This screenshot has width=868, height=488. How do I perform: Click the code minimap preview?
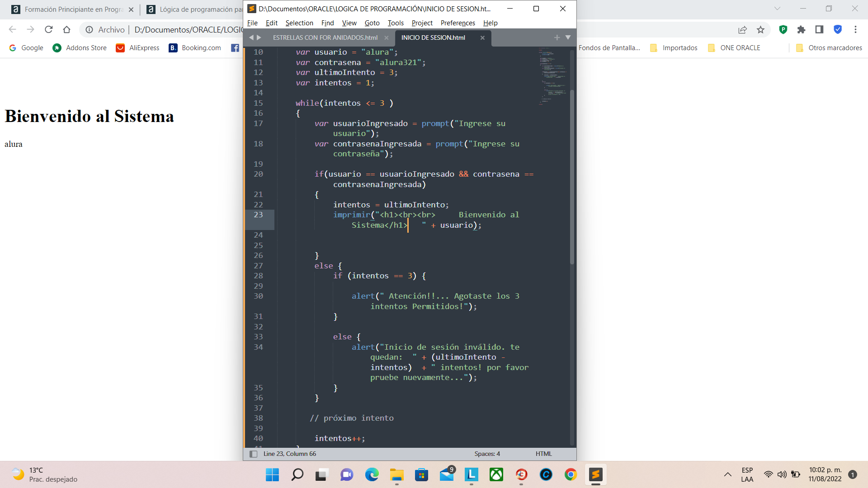[552, 76]
